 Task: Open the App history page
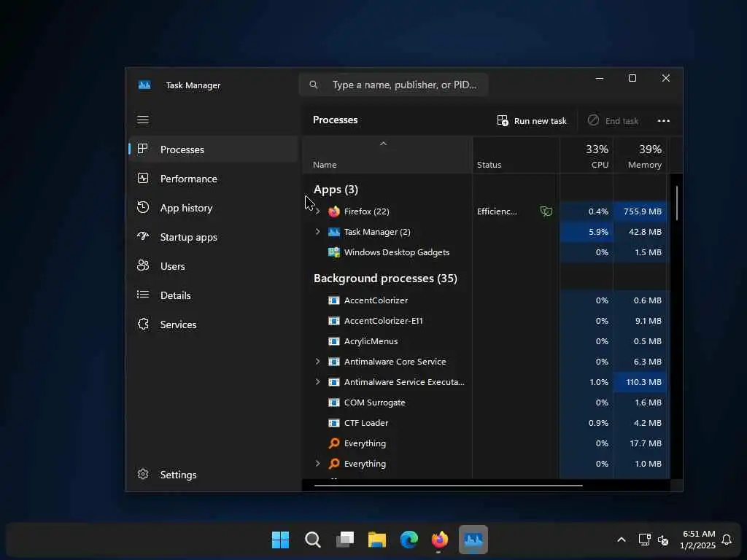[x=214, y=208]
